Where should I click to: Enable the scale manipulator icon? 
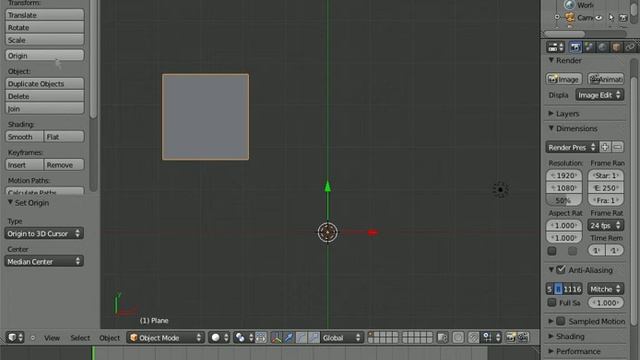[x=313, y=338]
